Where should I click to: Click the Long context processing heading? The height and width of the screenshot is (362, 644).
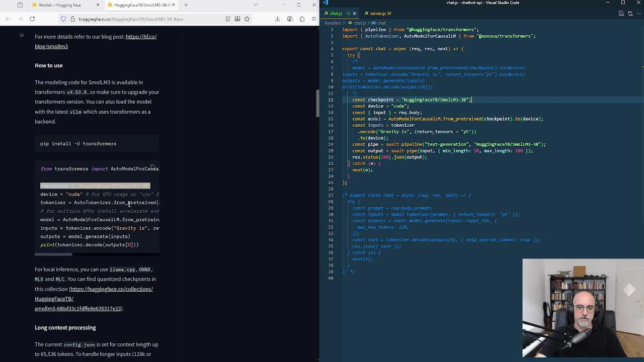tap(65, 328)
